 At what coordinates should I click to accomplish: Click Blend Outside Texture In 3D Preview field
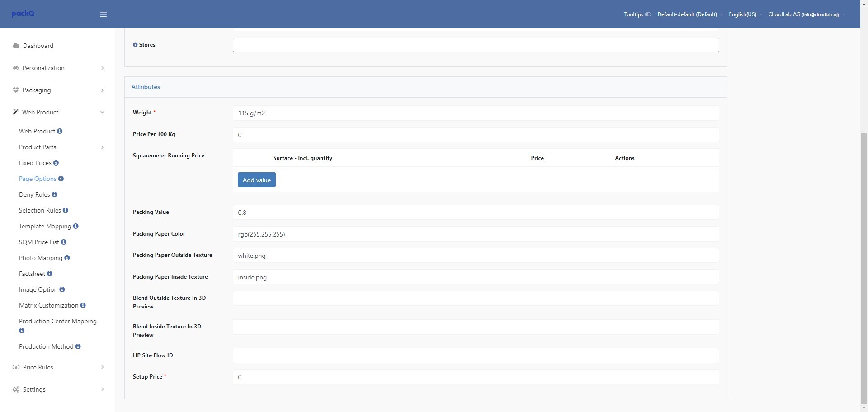pos(476,298)
